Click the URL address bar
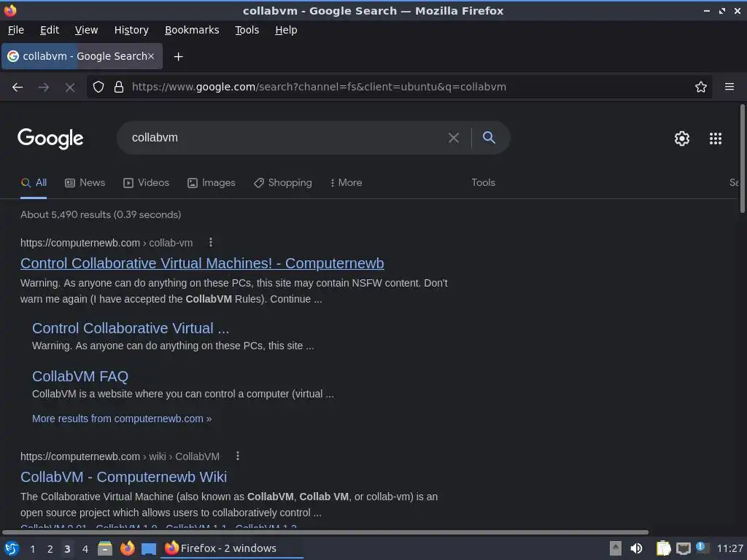747x560 pixels. 400,87
